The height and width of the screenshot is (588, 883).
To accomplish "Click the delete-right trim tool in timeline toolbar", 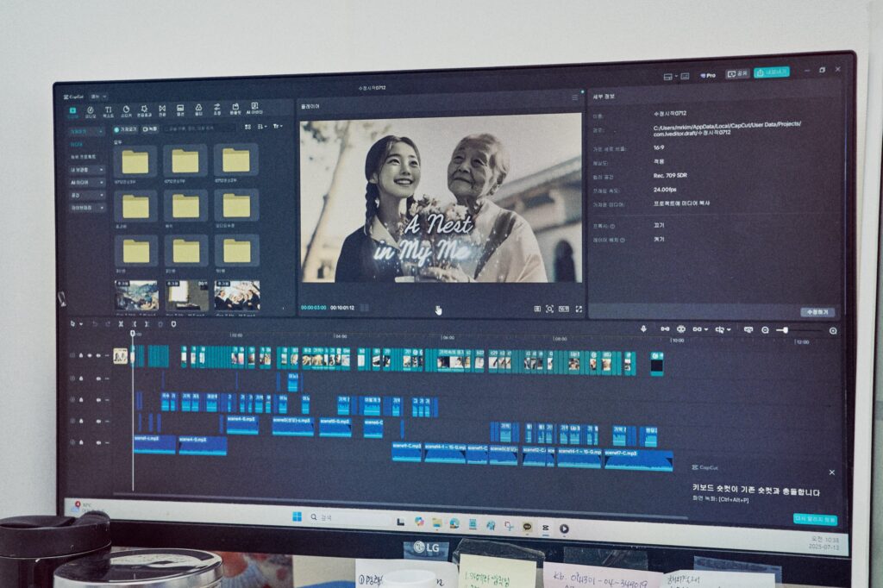I will tap(147, 324).
